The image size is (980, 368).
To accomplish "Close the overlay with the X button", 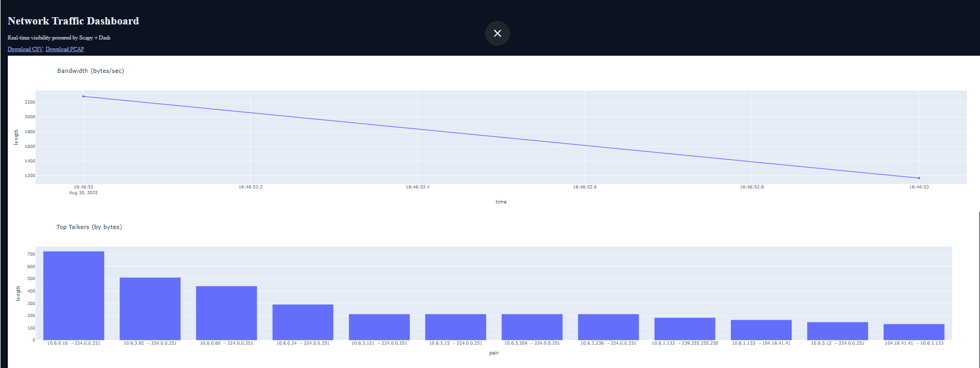I will coord(497,33).
